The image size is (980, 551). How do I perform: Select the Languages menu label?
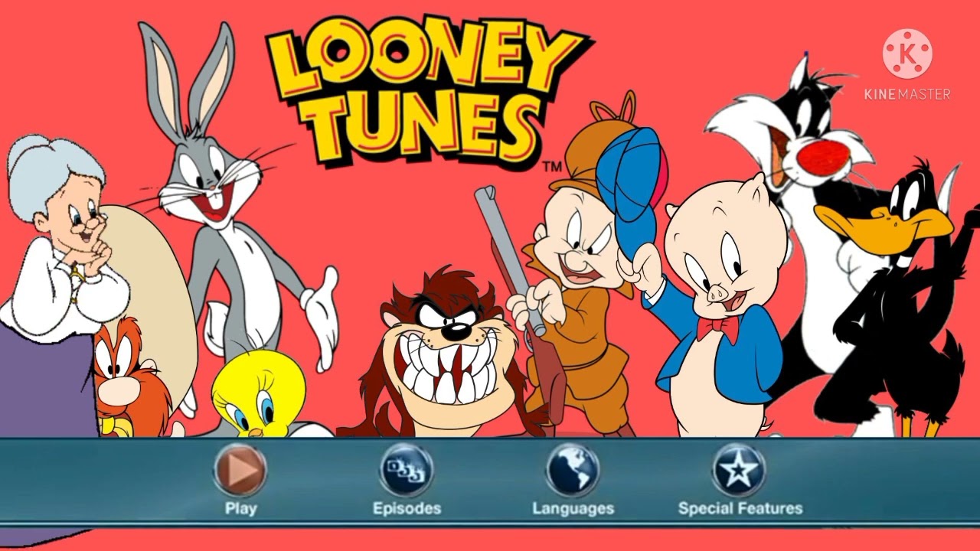[x=573, y=509]
